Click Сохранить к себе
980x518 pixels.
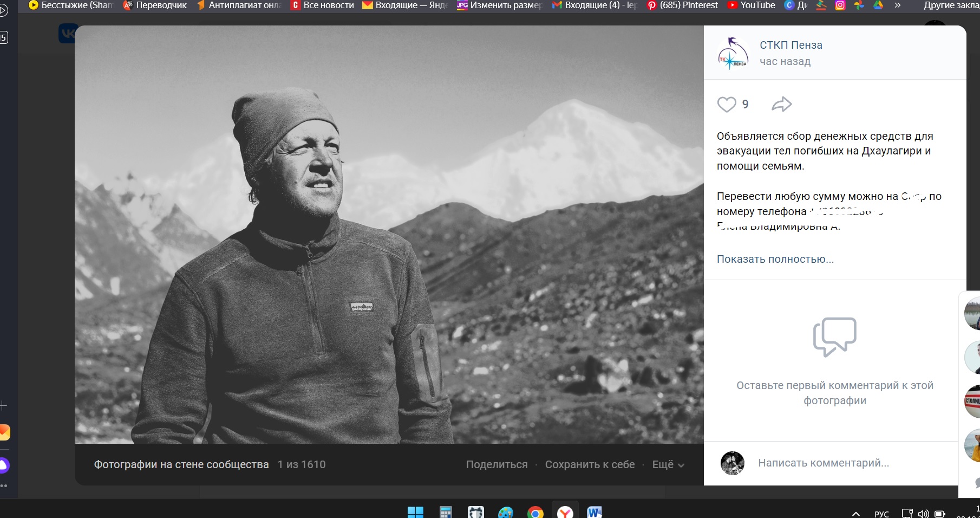tap(590, 464)
